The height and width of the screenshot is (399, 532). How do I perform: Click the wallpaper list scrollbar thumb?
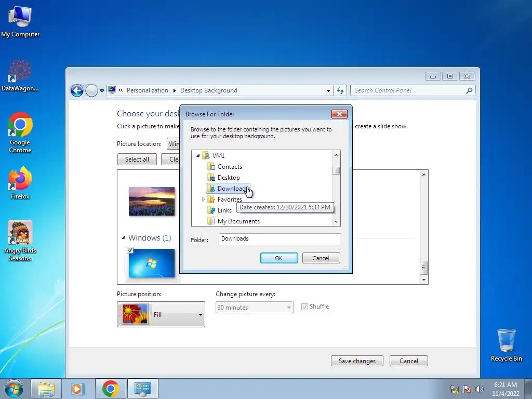coord(423,268)
